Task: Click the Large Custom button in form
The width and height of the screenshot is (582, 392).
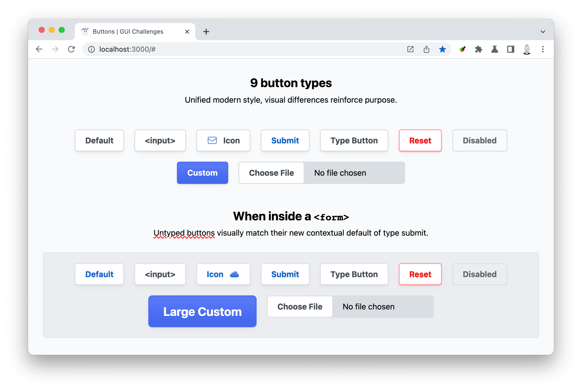Action: (x=202, y=312)
